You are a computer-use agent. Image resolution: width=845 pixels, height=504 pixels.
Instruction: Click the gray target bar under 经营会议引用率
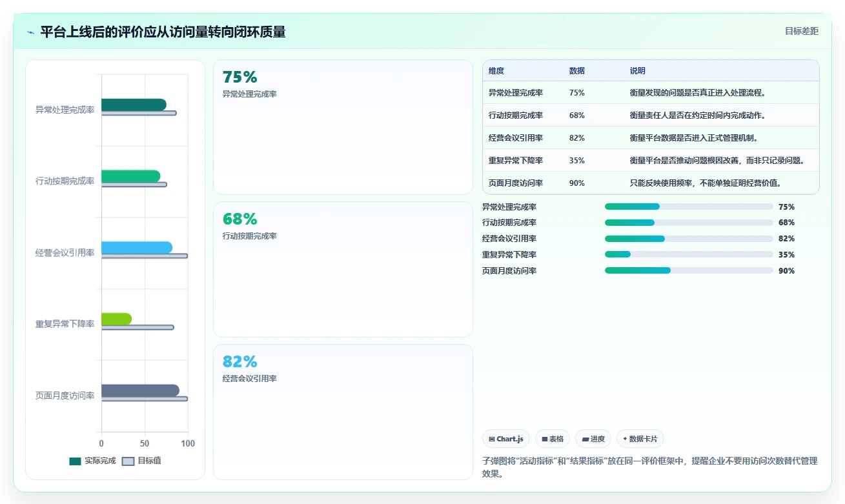click(x=145, y=256)
